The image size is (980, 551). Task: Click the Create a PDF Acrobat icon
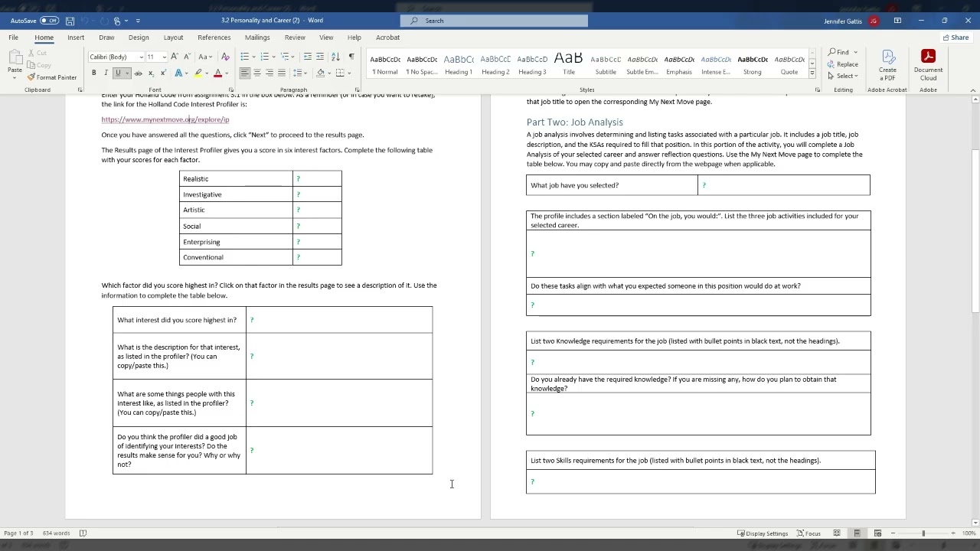click(887, 65)
